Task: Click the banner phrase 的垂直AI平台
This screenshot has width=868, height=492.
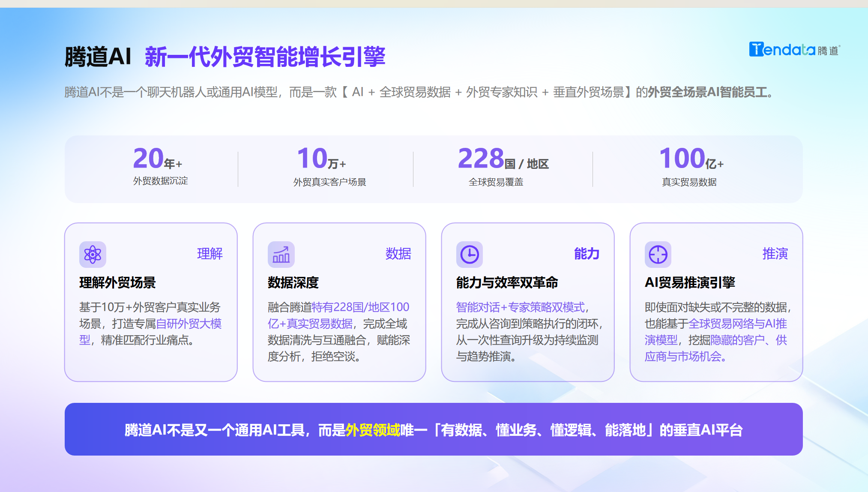Action: click(x=701, y=430)
